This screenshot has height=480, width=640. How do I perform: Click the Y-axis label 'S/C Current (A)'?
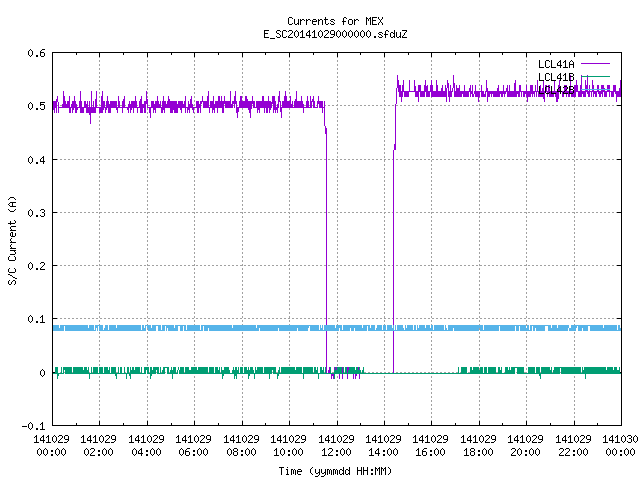coord(13,240)
